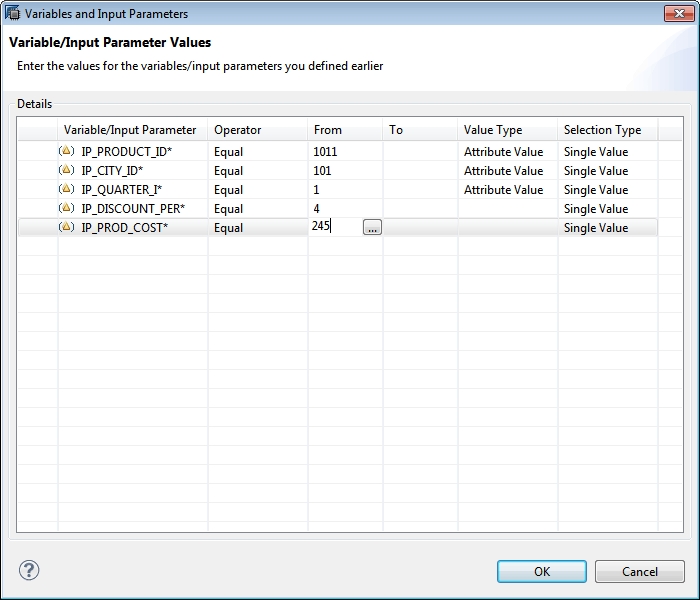Click the dialog title bar application icon
The height and width of the screenshot is (600, 700).
[12, 13]
